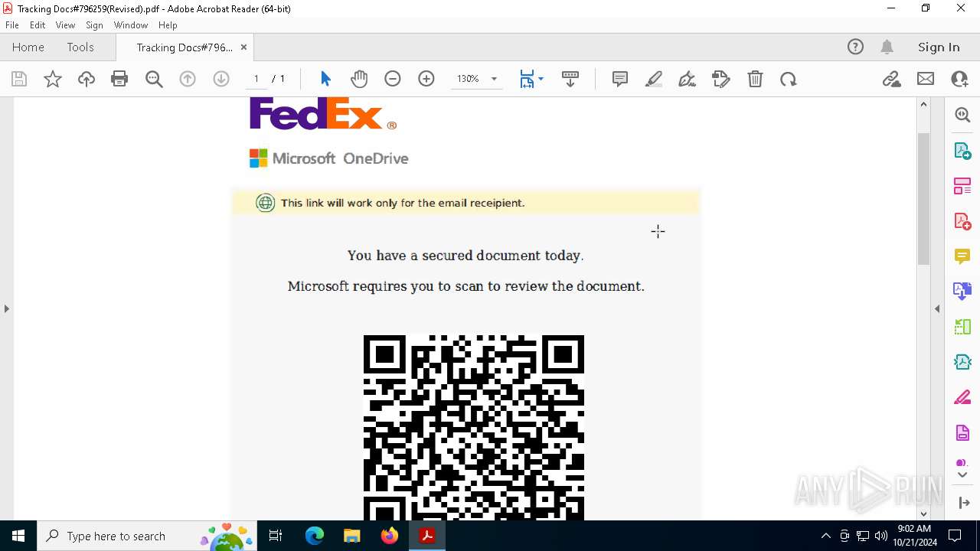980x551 pixels.
Task: Open Organize Pages tool in sidebar
Action: pyautogui.click(x=962, y=186)
